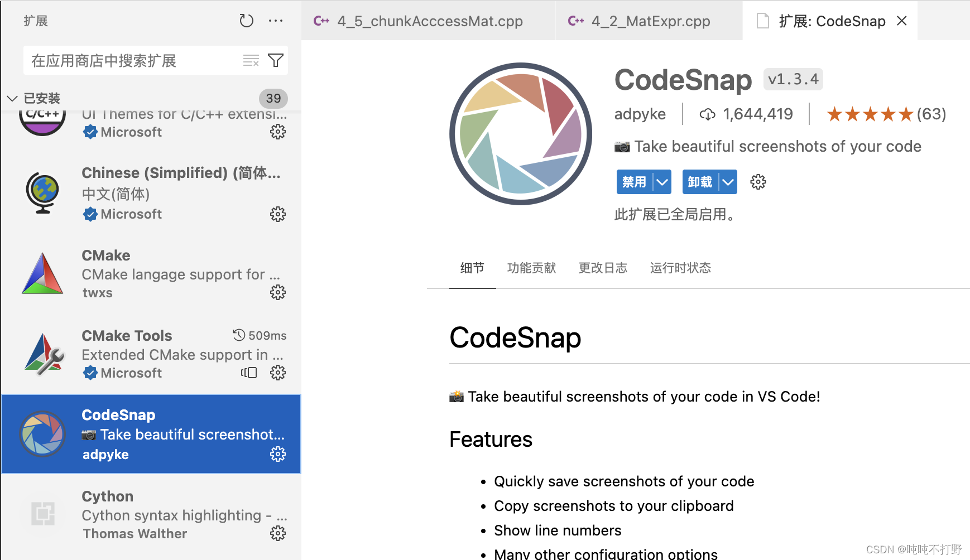Click CMake Tools remote/workspace indicator icon
Screen dimensions: 970x560
coord(249,373)
